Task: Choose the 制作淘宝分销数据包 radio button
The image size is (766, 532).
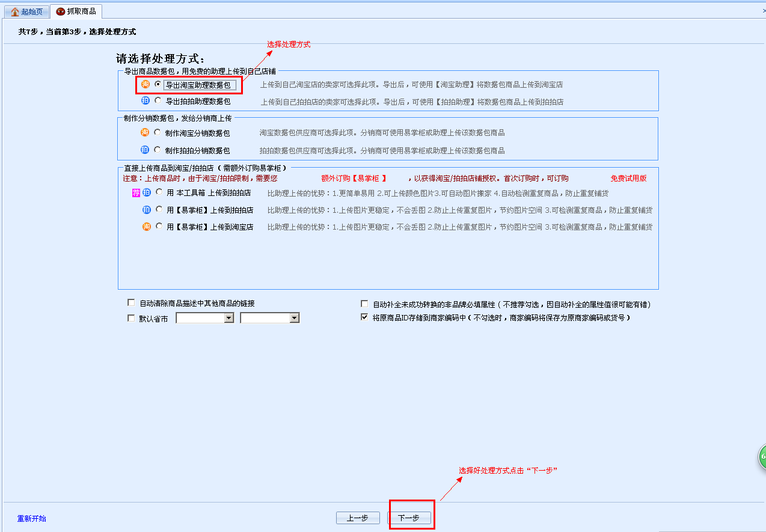Action: click(158, 132)
